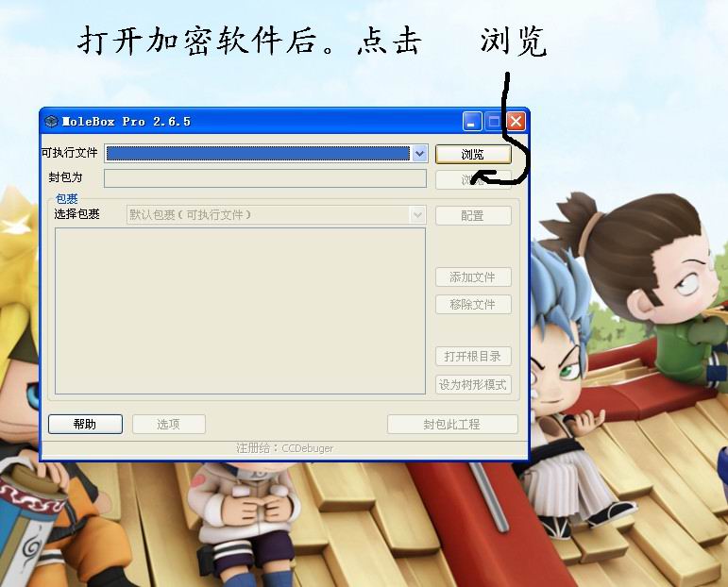Click the 封包为 output path field
The width and height of the screenshot is (728, 587).
tap(265, 178)
